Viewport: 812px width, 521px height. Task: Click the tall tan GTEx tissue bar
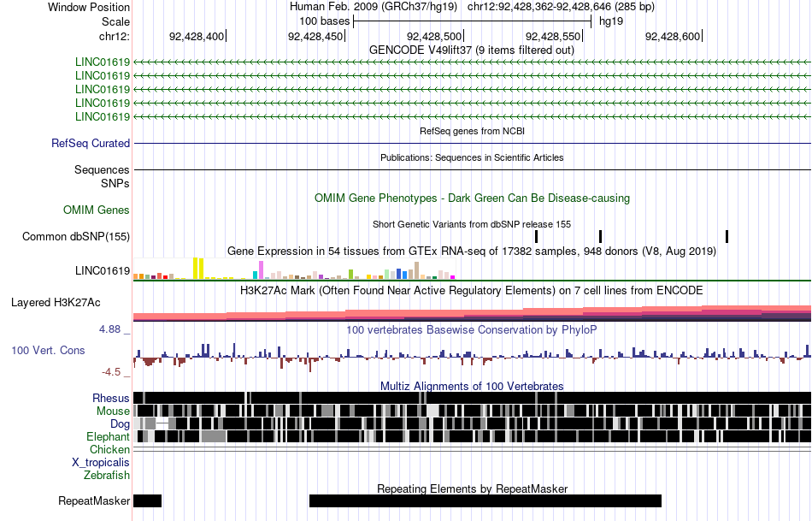coord(416,270)
